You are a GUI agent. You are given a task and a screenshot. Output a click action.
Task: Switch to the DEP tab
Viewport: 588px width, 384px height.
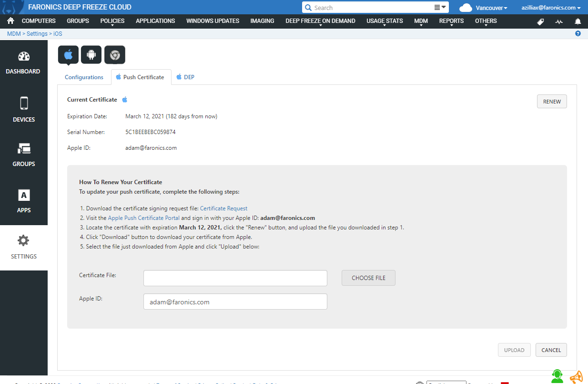coord(185,77)
